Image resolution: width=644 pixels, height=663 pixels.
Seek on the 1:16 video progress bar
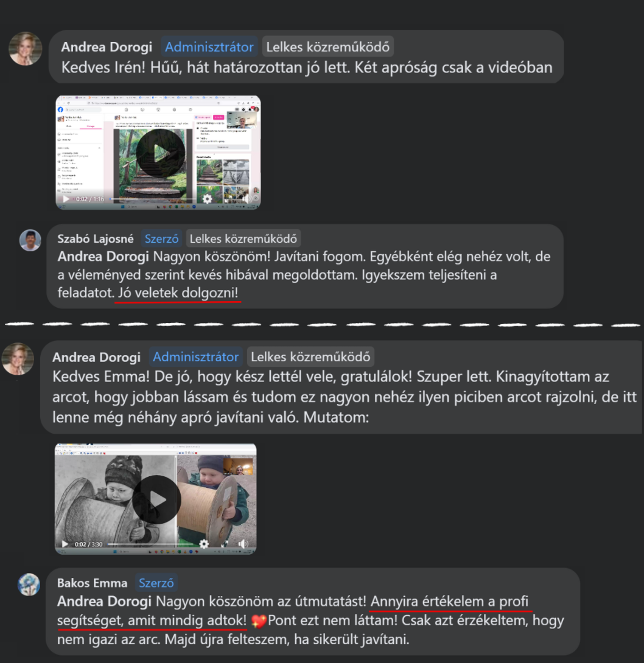coord(152,199)
